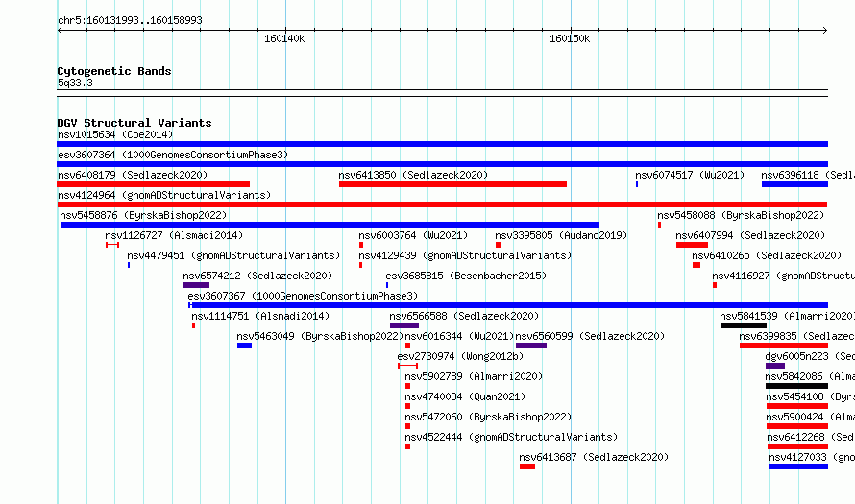Click nsv1126727 (Alsmadi2014) label
The height and width of the screenshot is (504, 855).
pos(174,235)
